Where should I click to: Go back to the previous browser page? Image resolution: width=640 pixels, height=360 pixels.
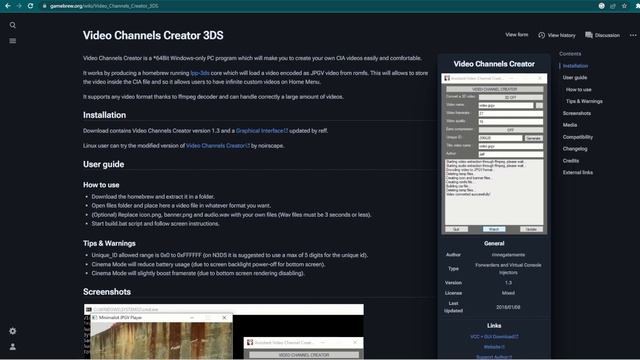(8, 6)
